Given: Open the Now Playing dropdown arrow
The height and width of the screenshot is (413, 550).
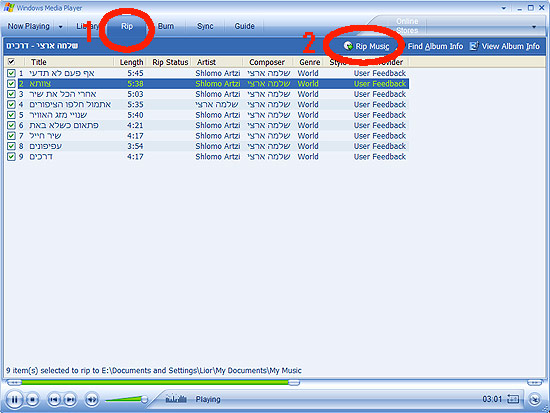Looking at the screenshot, I should point(61,27).
